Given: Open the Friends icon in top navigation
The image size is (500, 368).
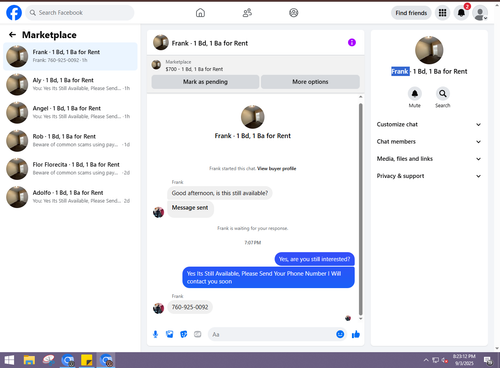Looking at the screenshot, I should point(247,13).
